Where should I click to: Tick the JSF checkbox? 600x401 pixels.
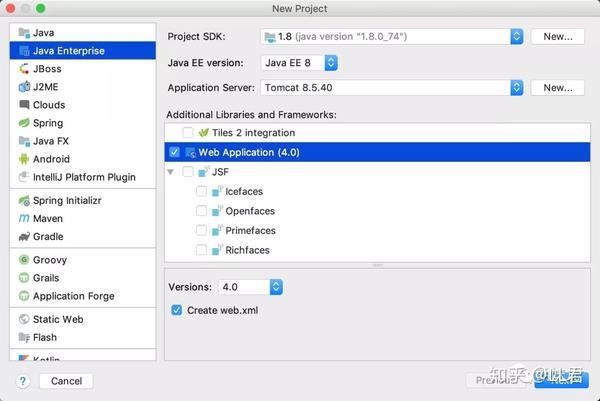point(188,172)
